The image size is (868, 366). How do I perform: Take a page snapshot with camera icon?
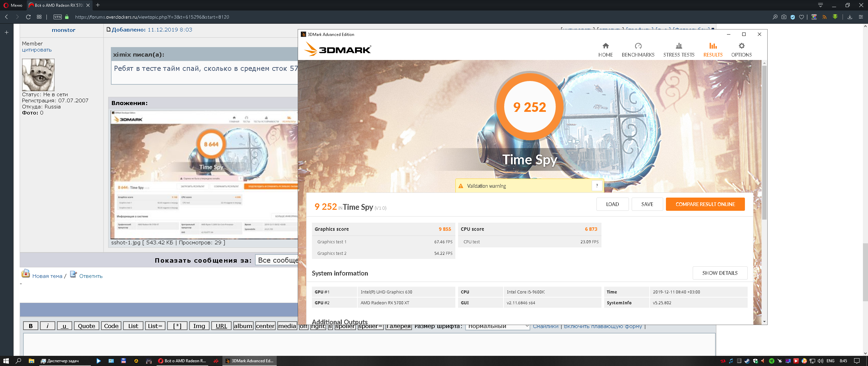(x=784, y=17)
